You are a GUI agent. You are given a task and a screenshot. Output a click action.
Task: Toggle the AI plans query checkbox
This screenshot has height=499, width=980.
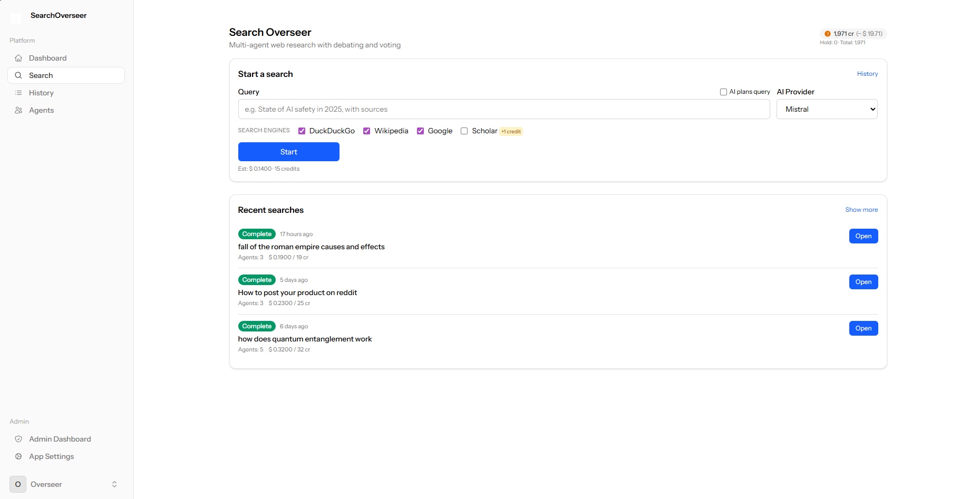tap(723, 92)
